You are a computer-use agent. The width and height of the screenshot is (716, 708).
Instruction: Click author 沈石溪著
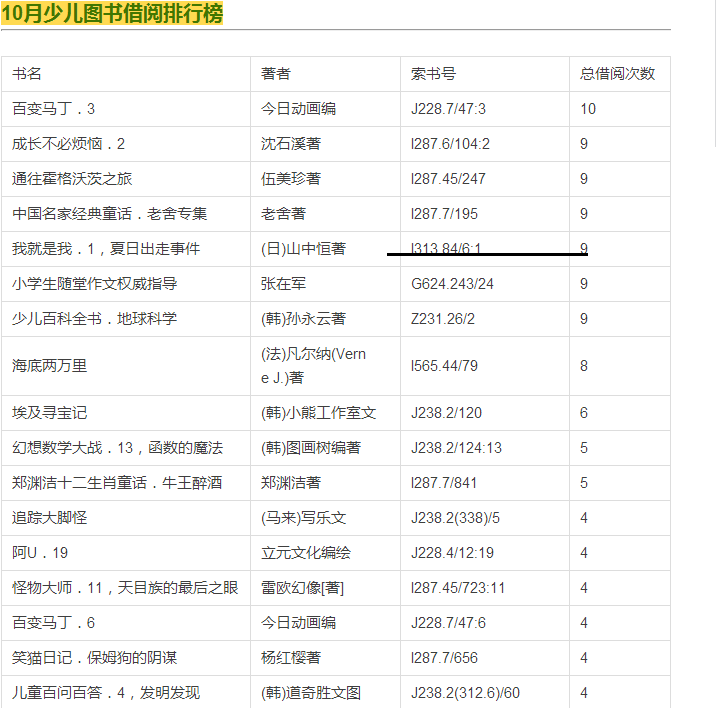coord(291,144)
